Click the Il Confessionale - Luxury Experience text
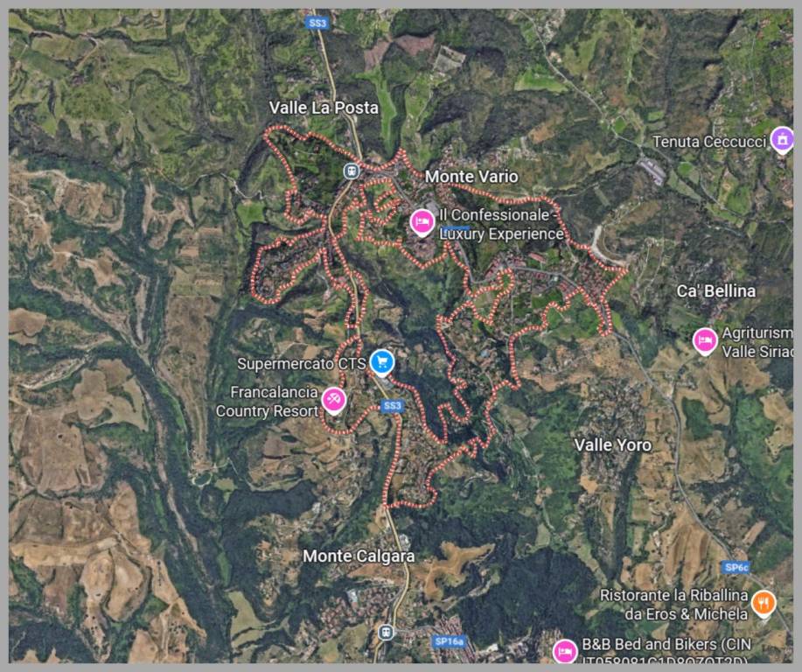802x672 pixels. point(501,224)
